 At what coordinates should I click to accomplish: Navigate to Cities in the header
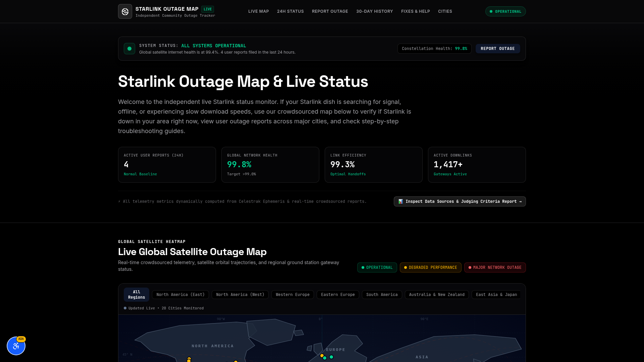(445, 11)
